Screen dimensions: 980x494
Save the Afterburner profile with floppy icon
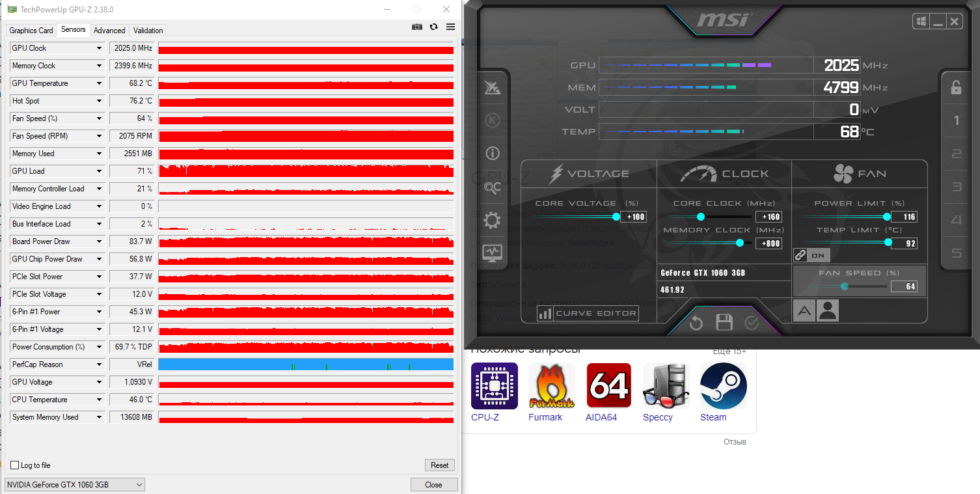tap(724, 323)
